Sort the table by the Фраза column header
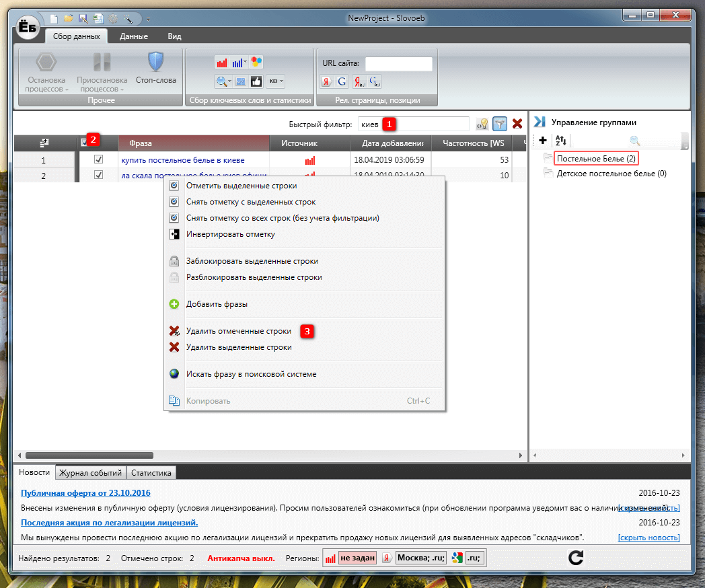 pos(194,143)
